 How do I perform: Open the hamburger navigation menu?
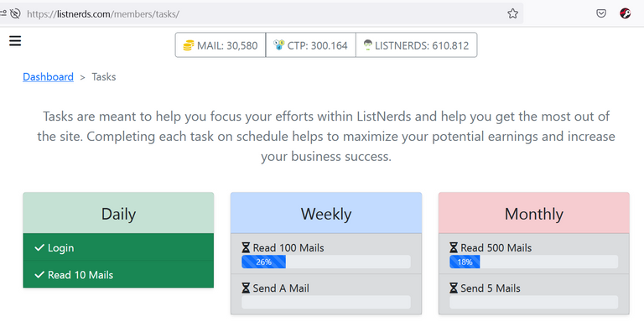15,41
